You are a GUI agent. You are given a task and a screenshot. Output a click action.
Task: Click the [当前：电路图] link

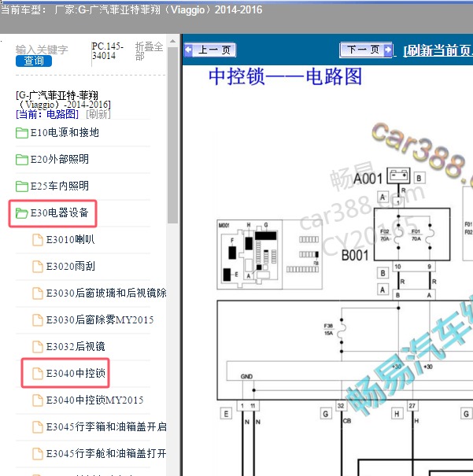tap(47, 114)
